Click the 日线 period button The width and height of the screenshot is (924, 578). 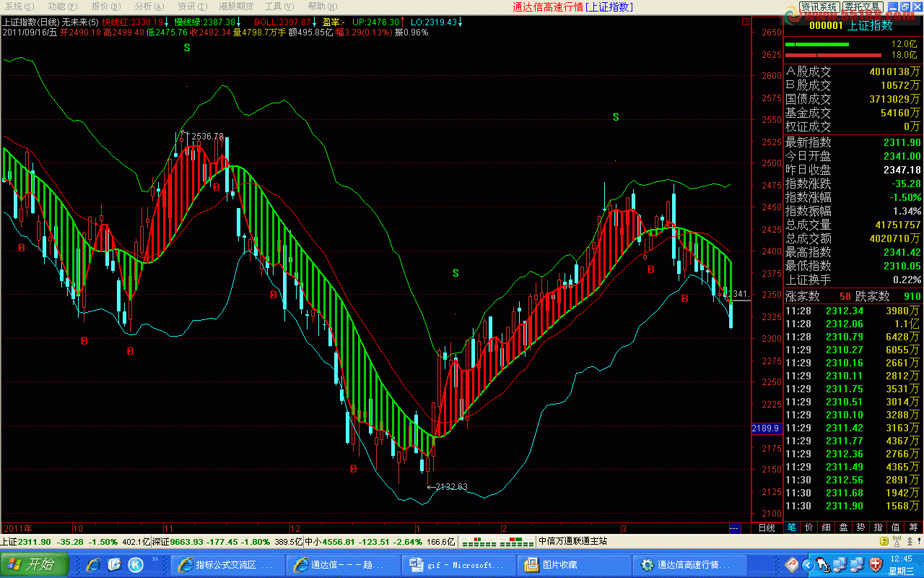pos(766,527)
